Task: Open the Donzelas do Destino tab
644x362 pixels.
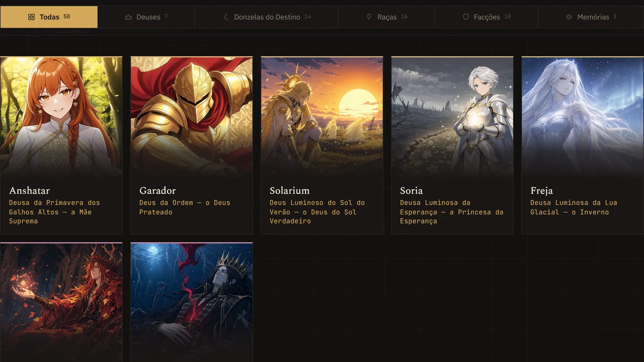Action: tap(266, 17)
